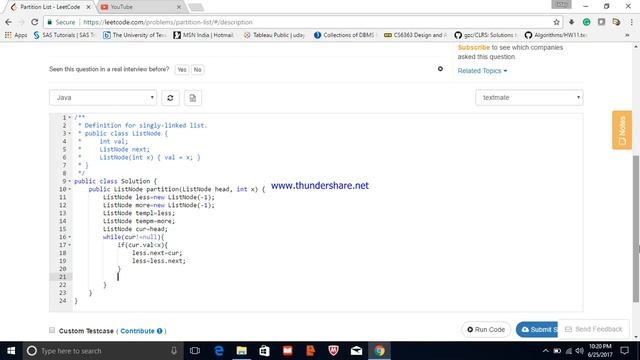640x360 pixels.
Task: Open the textmate theme dropdown
Action: tap(529, 98)
